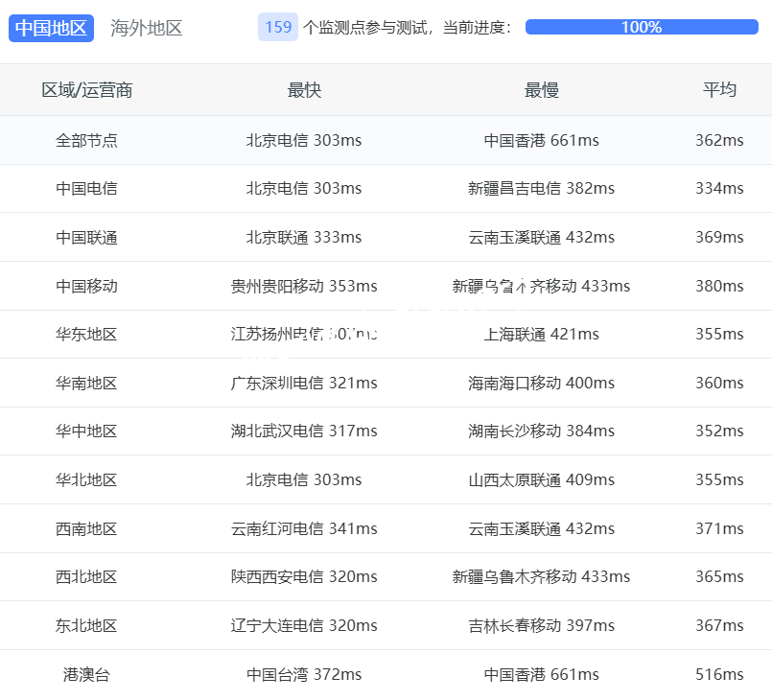Click 云南红河电信 341ms fastest cell
Screen dimensions: 772x700
click(304, 528)
